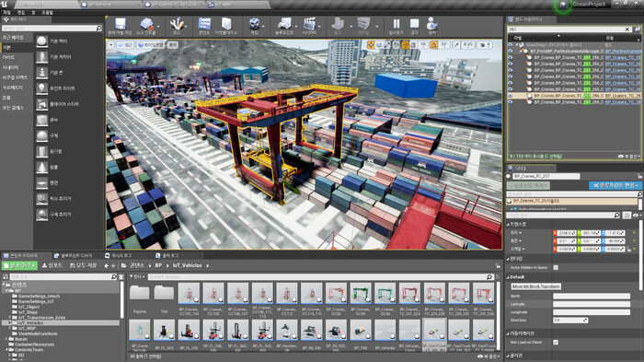Open the scale snap 0.25 dropdown
Viewport: 644px width, 362px height.
[467, 45]
